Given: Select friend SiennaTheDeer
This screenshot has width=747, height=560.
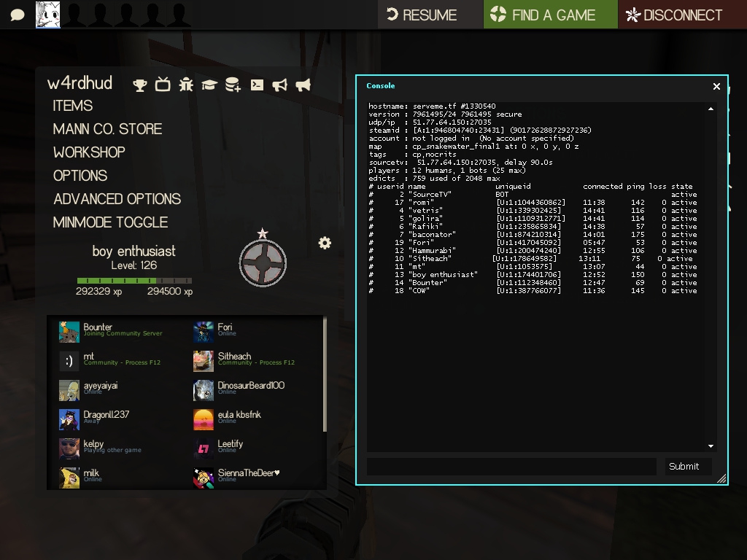Looking at the screenshot, I should (x=236, y=478).
